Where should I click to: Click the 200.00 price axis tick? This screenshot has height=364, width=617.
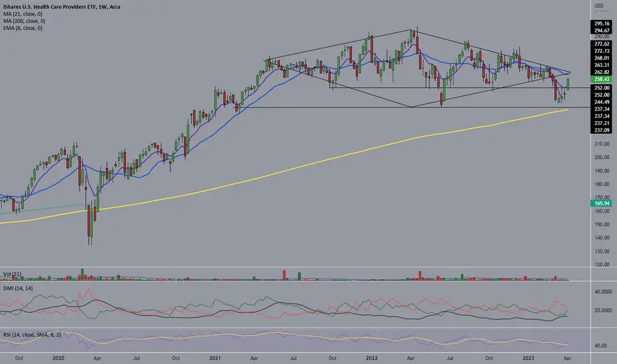pyautogui.click(x=602, y=158)
